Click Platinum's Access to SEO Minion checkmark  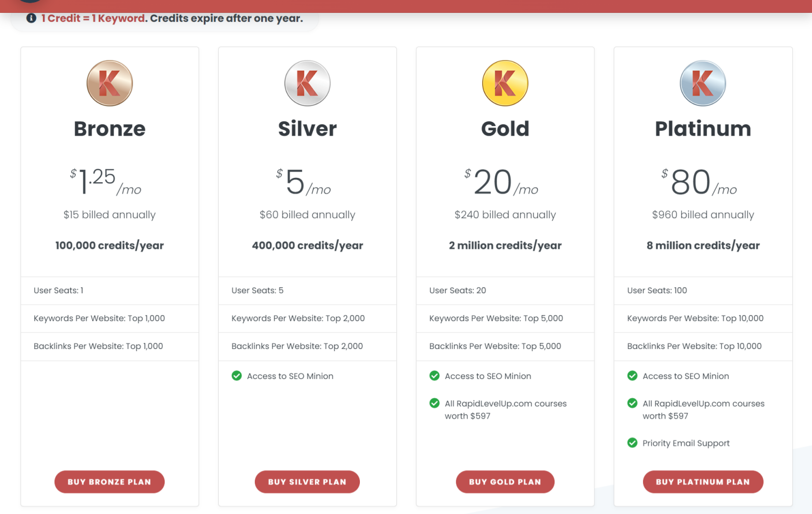632,376
